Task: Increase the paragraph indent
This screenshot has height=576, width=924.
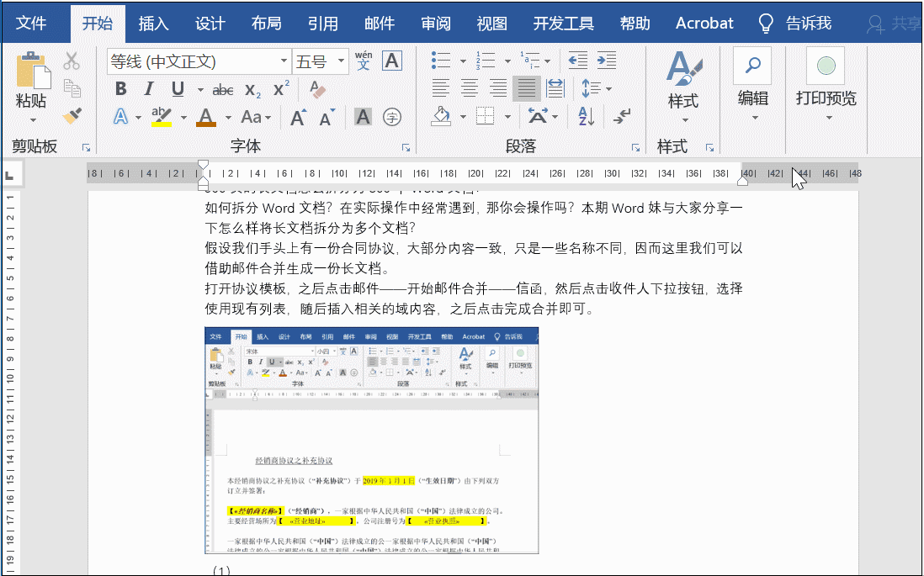Action: [x=607, y=60]
